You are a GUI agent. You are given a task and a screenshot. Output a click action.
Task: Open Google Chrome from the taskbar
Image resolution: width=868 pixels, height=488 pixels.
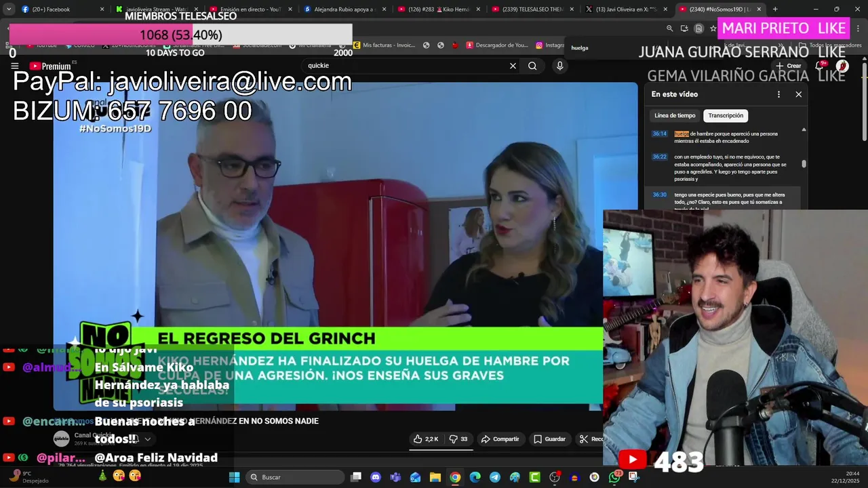click(x=455, y=477)
